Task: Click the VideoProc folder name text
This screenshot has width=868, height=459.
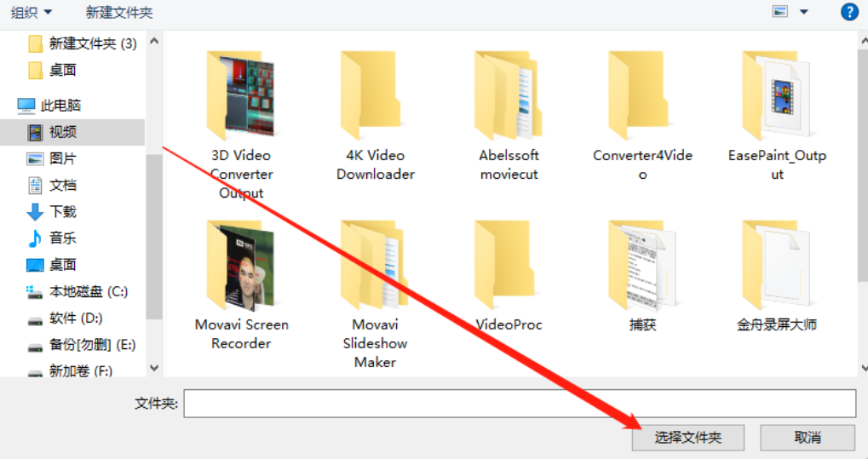Action: (509, 324)
